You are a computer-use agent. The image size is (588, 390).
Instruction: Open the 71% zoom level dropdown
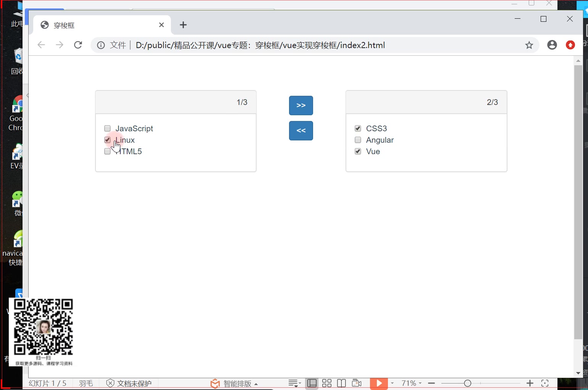tap(411, 383)
